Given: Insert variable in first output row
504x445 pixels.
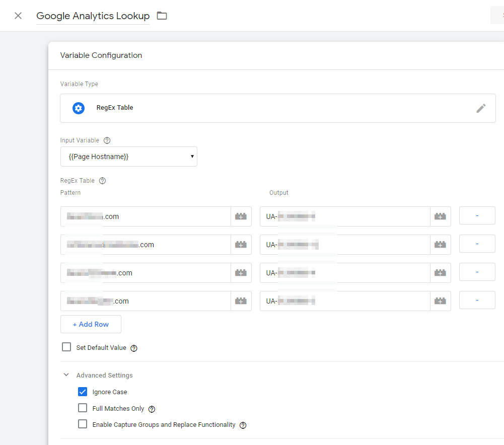Looking at the screenshot, I should (440, 216).
